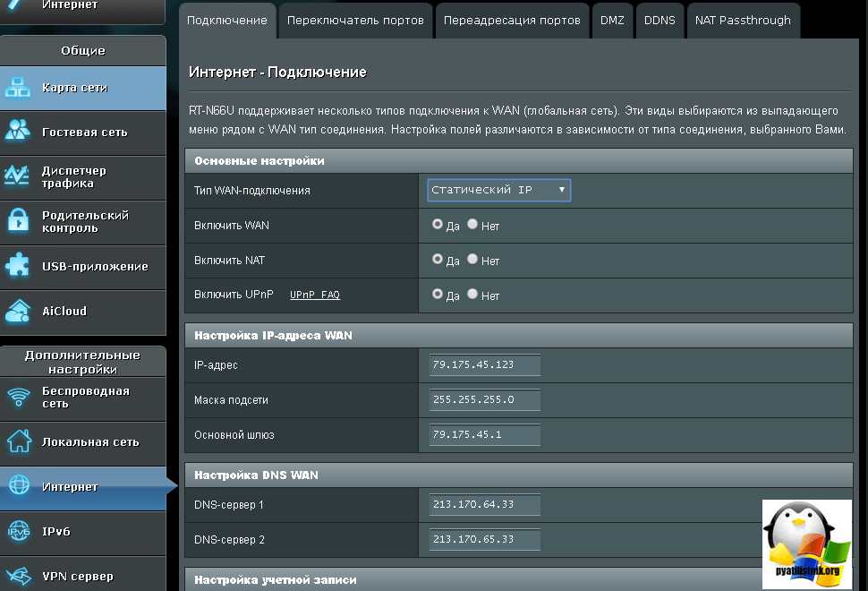Click the Гостевая сеть guest network icon

[19, 132]
